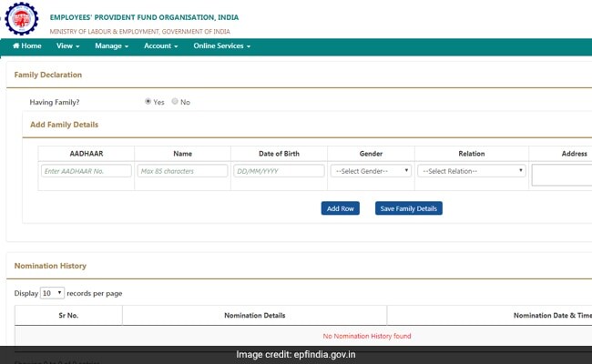The height and width of the screenshot is (364, 592).
Task: Open the Select Relation dropdown
Action: click(x=471, y=171)
